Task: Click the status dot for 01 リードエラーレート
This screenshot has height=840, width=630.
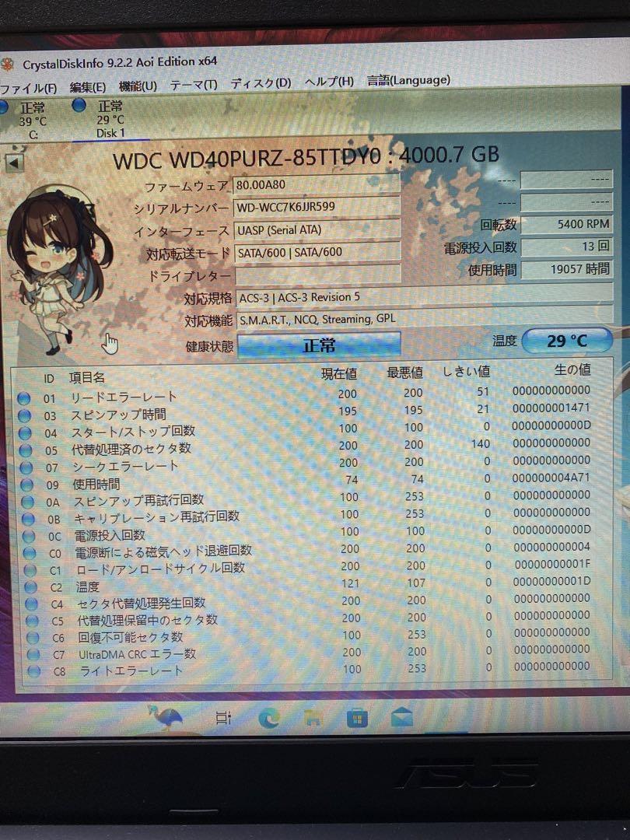Action: (x=23, y=398)
